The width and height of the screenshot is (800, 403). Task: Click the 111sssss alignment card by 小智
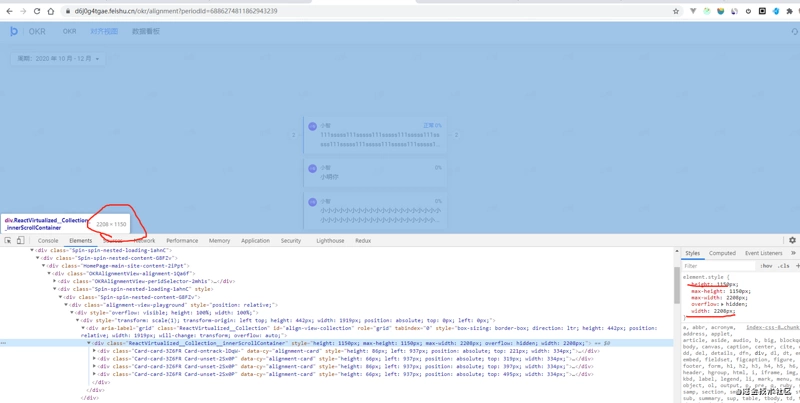coord(376,135)
